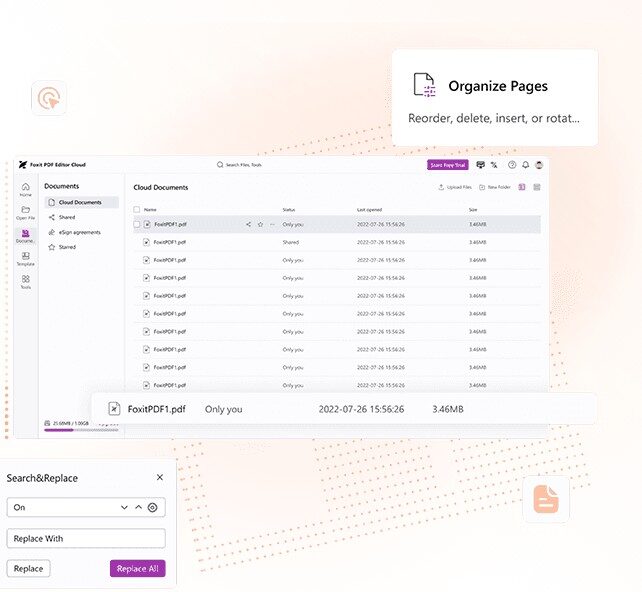
Task: Open eSign agreements in Documents panel
Action: coord(78,232)
